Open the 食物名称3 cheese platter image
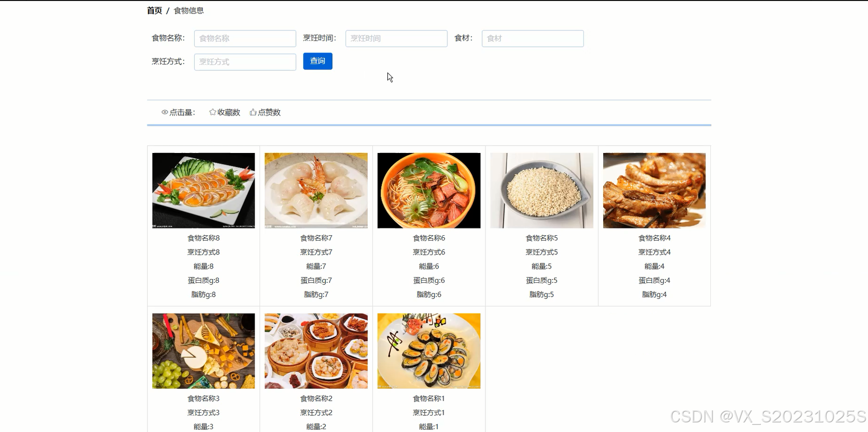This screenshot has height=432, width=868. [x=204, y=351]
